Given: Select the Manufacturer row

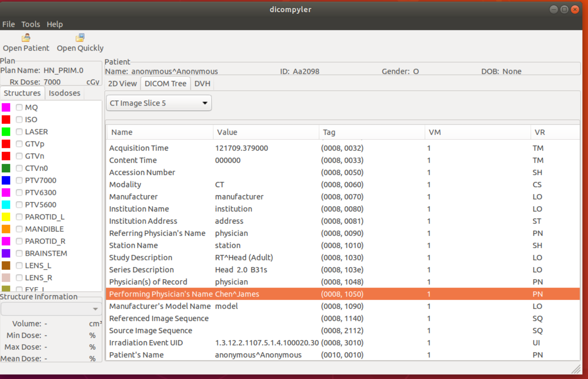Looking at the screenshot, I should point(343,197).
